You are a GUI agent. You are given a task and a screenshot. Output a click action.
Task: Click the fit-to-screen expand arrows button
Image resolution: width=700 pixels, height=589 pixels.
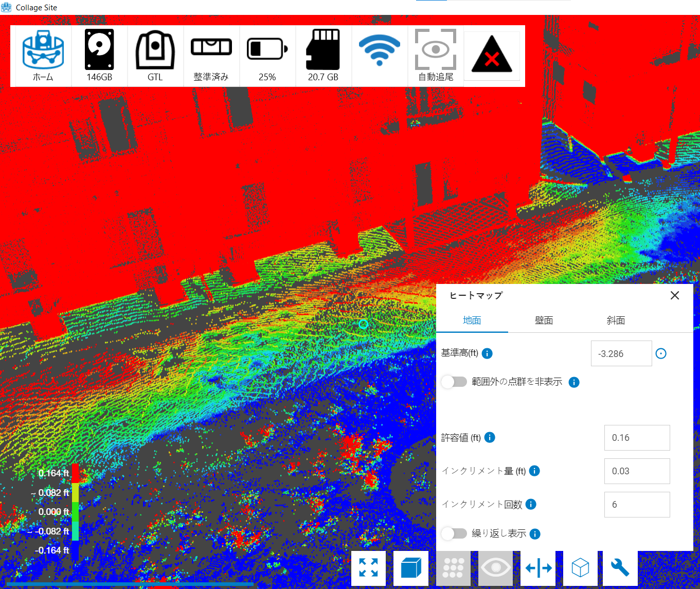pyautogui.click(x=368, y=568)
